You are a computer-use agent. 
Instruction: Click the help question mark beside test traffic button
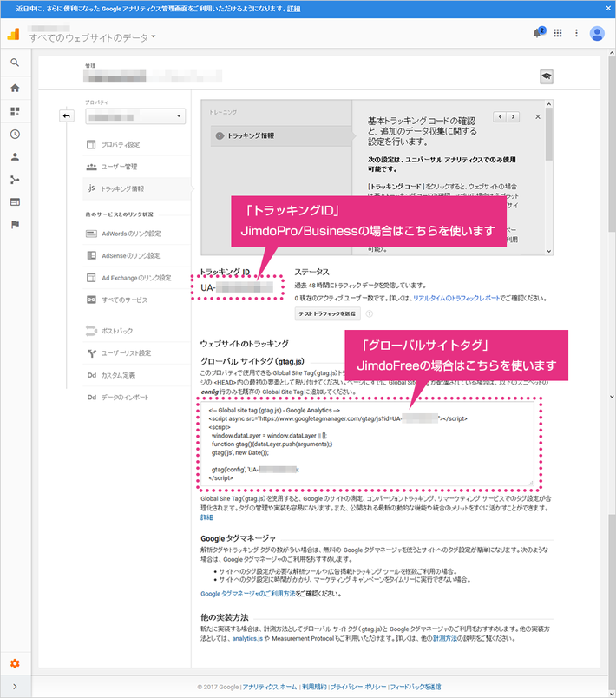click(369, 313)
